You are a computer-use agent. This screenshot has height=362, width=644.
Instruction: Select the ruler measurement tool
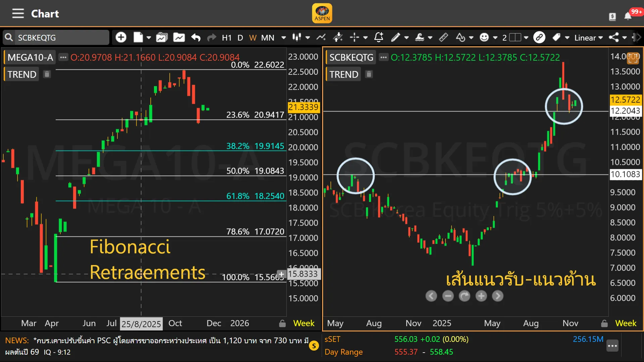(443, 38)
